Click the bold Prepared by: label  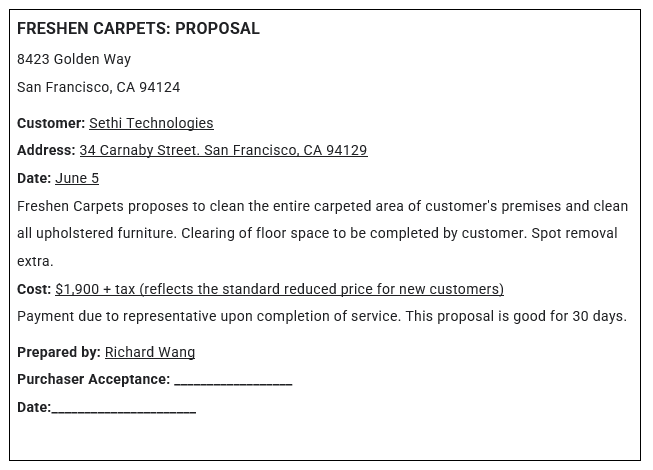(x=59, y=352)
